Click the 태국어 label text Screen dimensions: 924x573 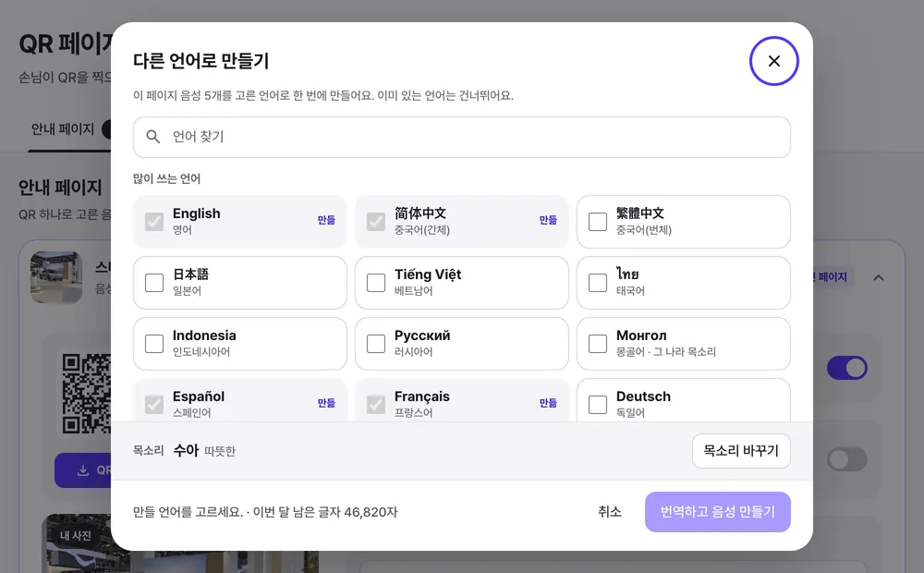[x=630, y=290]
